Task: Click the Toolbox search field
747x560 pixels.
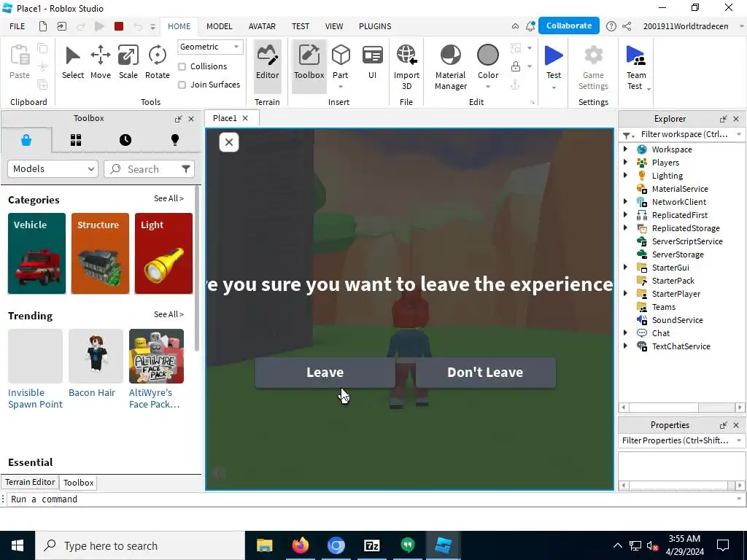Action: click(149, 169)
